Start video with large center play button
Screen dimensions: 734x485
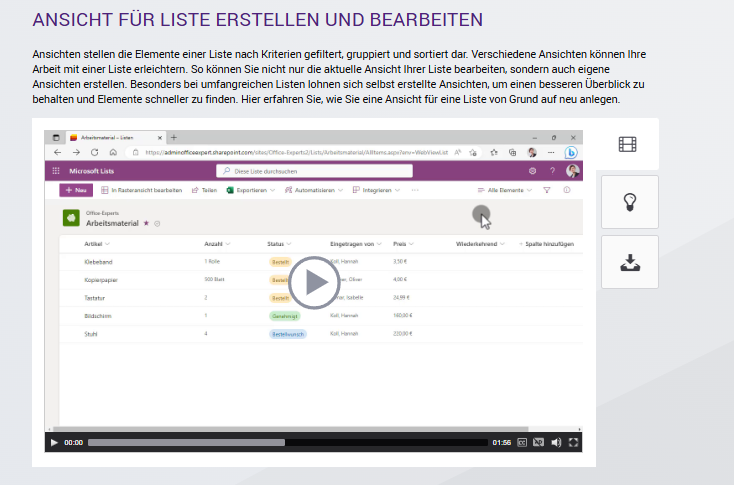(314, 282)
